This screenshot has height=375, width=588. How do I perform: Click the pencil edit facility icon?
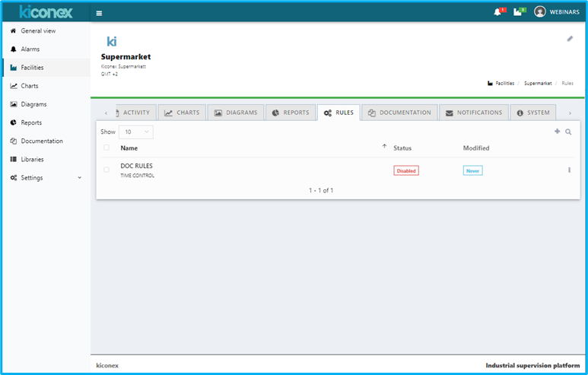[x=570, y=39]
